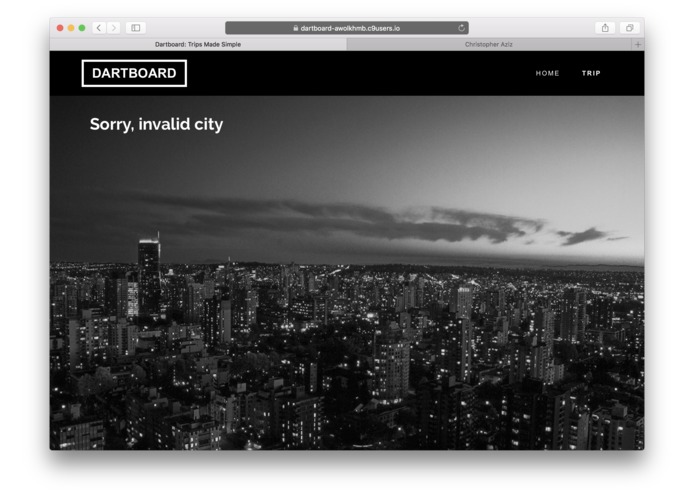Reload the page using the refresh icon
This screenshot has width=695, height=494.
(x=461, y=28)
